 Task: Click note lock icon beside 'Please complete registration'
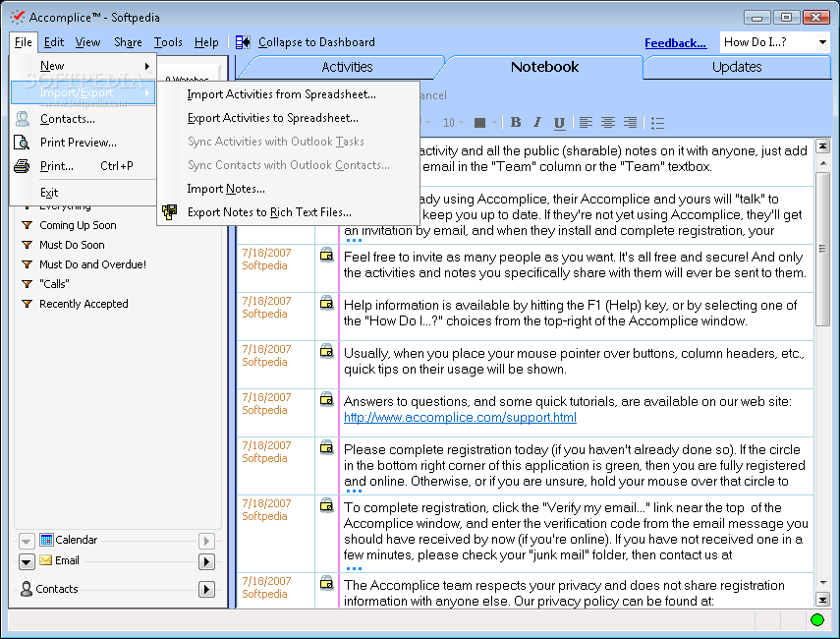click(x=326, y=447)
